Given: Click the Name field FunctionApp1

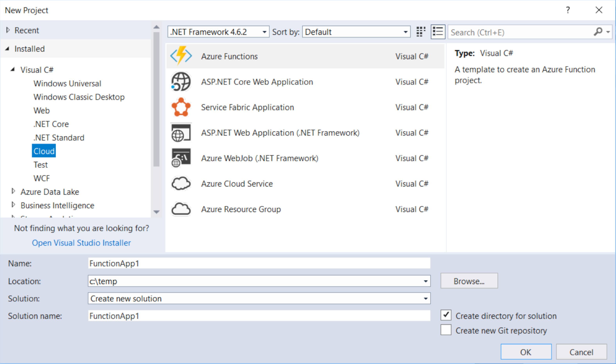Looking at the screenshot, I should tap(259, 263).
